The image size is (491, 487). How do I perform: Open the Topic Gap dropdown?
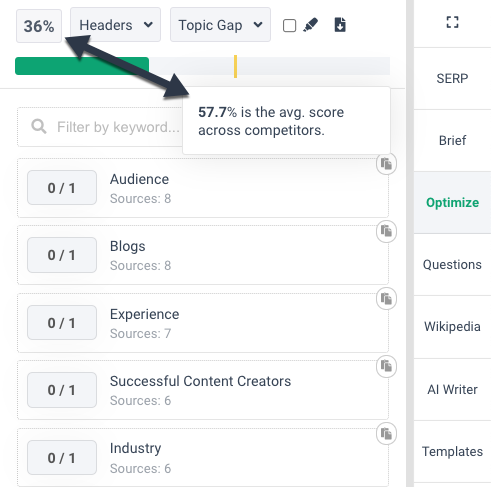coord(220,25)
